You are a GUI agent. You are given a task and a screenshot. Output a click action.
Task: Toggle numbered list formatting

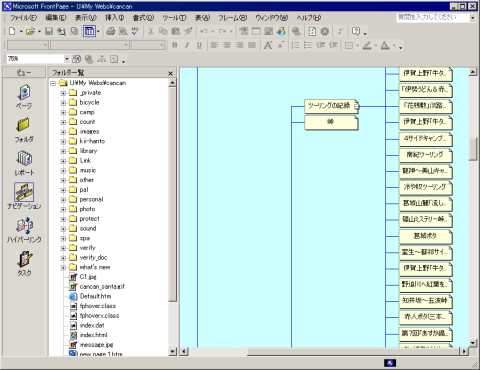point(295,45)
